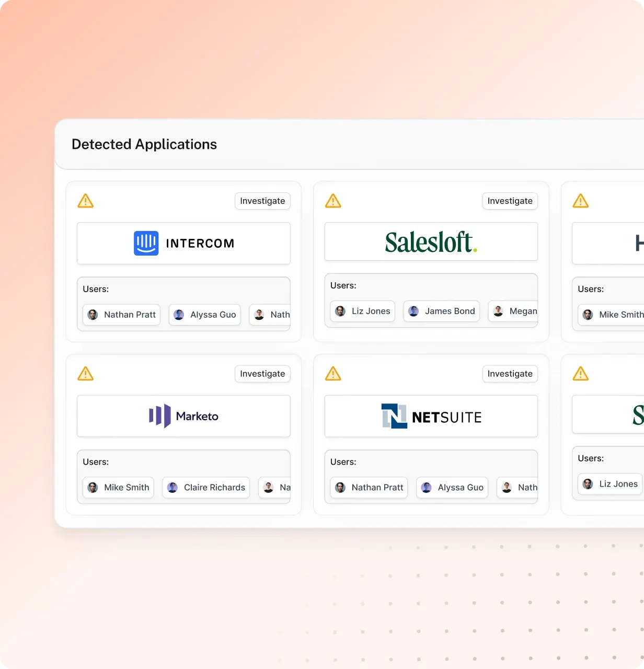This screenshot has width=644, height=669.
Task: Open the Liz Jones user chip under Salesloft
Action: [363, 311]
